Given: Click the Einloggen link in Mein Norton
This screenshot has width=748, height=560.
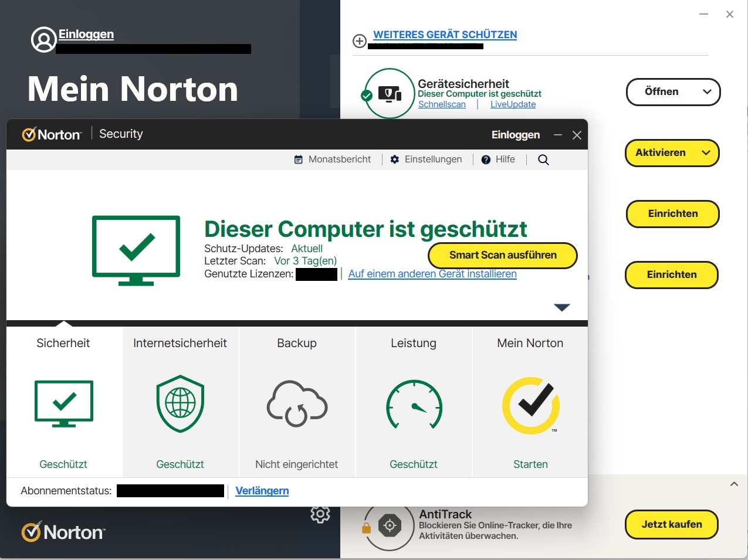Looking at the screenshot, I should click(86, 34).
